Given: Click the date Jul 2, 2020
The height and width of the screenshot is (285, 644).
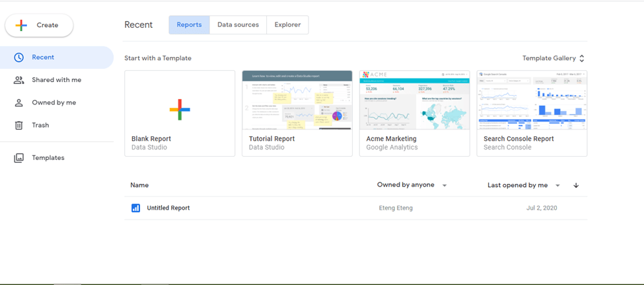Looking at the screenshot, I should click(x=542, y=208).
